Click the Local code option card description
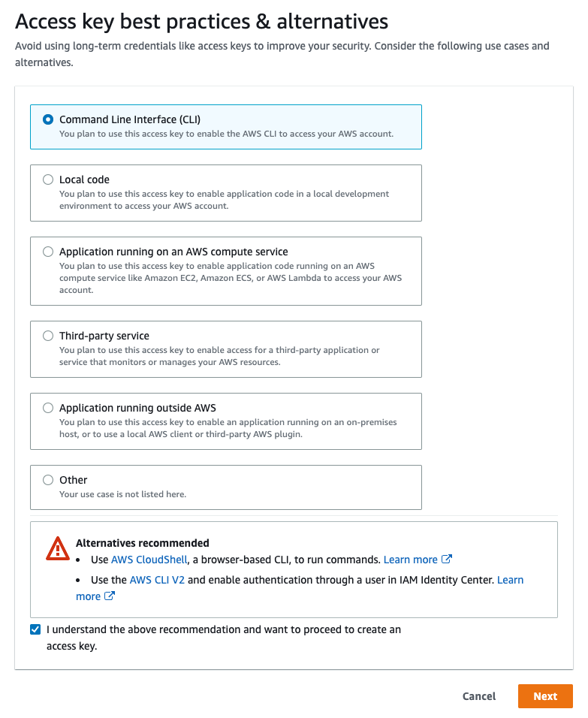588x718 pixels. click(x=224, y=200)
